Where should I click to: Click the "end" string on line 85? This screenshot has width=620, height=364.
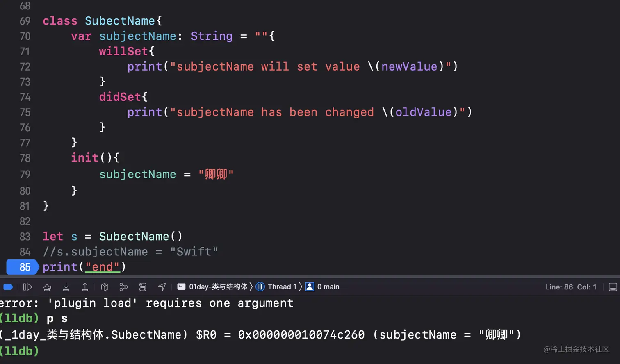pyautogui.click(x=103, y=267)
